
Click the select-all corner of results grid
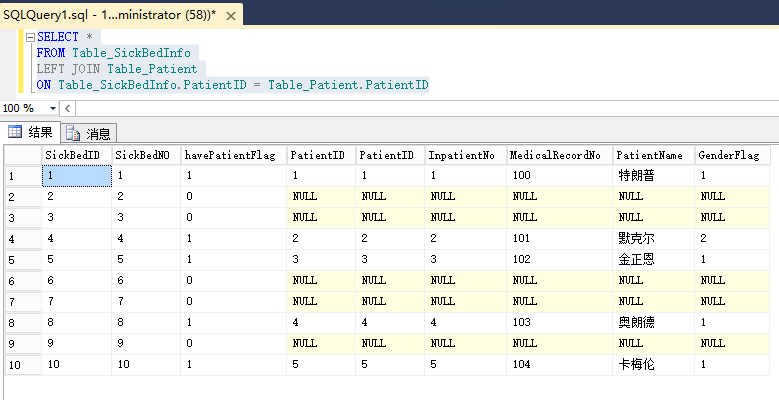coord(23,155)
